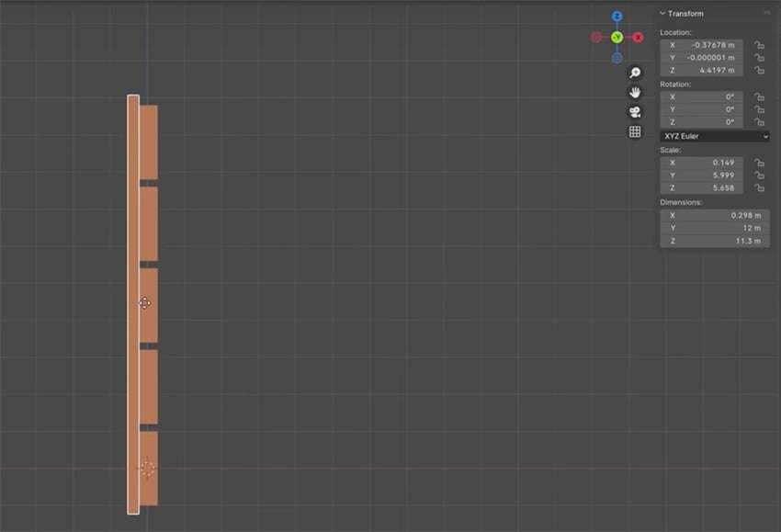Lock the Location X value
Viewport: 781px width, 532px height.
759,45
